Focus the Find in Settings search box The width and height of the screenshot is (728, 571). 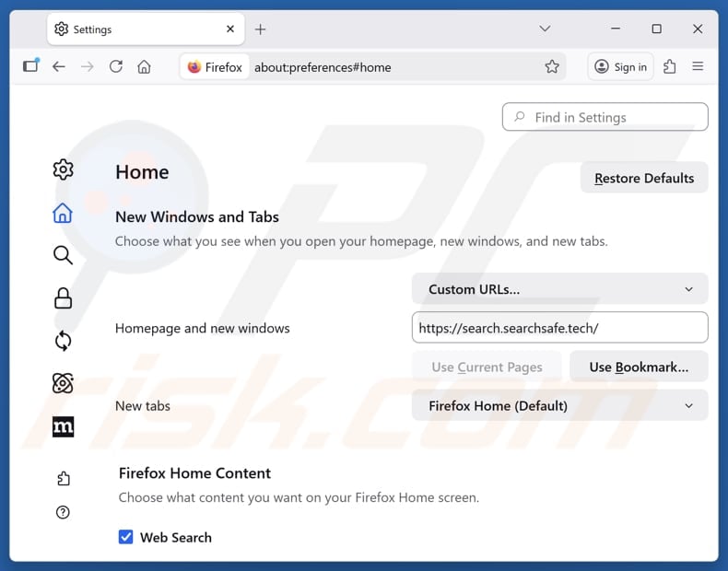click(x=605, y=117)
